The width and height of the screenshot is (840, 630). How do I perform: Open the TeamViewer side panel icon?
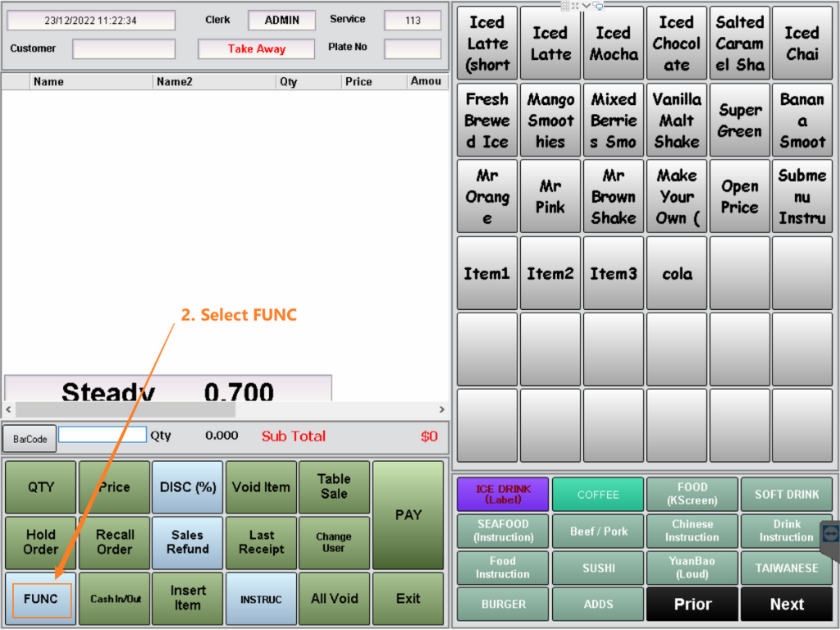click(830, 534)
